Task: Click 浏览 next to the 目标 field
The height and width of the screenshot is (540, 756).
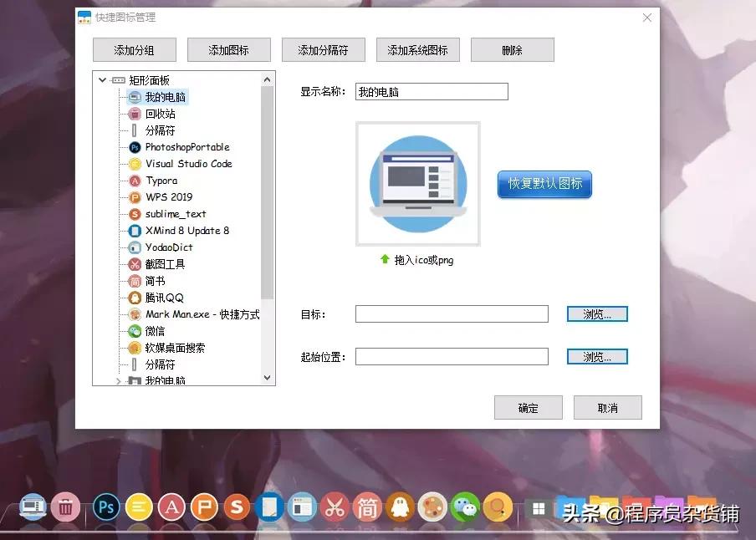Action: pos(597,313)
